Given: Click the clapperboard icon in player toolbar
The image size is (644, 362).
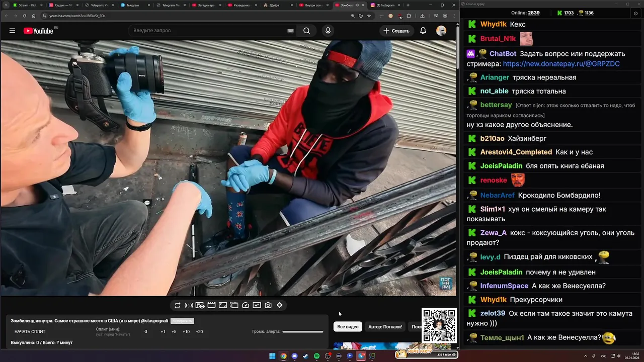Looking at the screenshot, I should click(211, 305).
